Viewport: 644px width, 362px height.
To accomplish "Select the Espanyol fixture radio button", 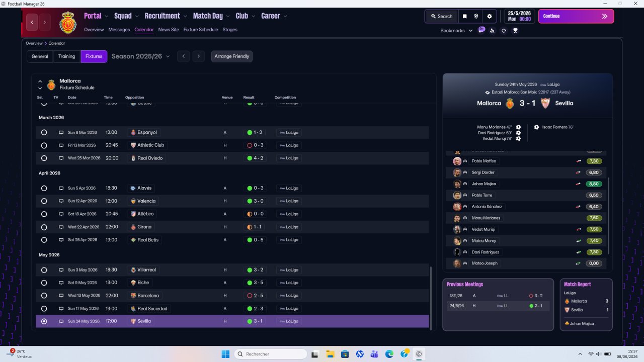I will [44, 133].
